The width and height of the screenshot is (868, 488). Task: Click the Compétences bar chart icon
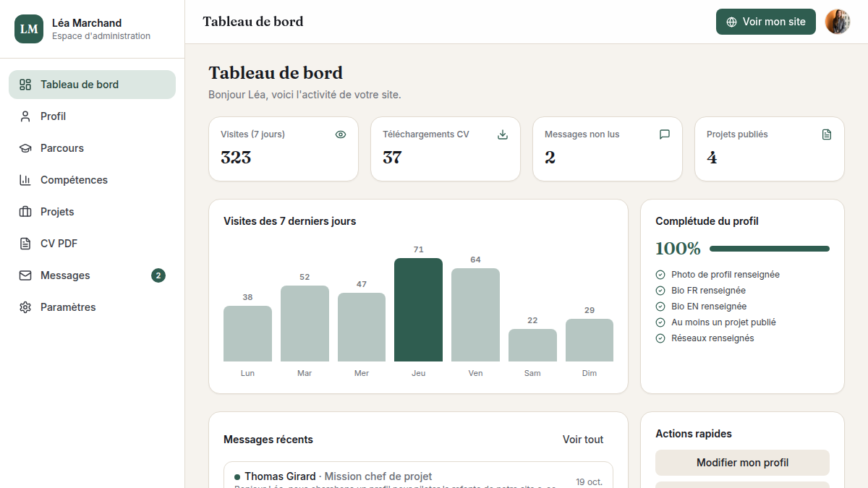25,180
